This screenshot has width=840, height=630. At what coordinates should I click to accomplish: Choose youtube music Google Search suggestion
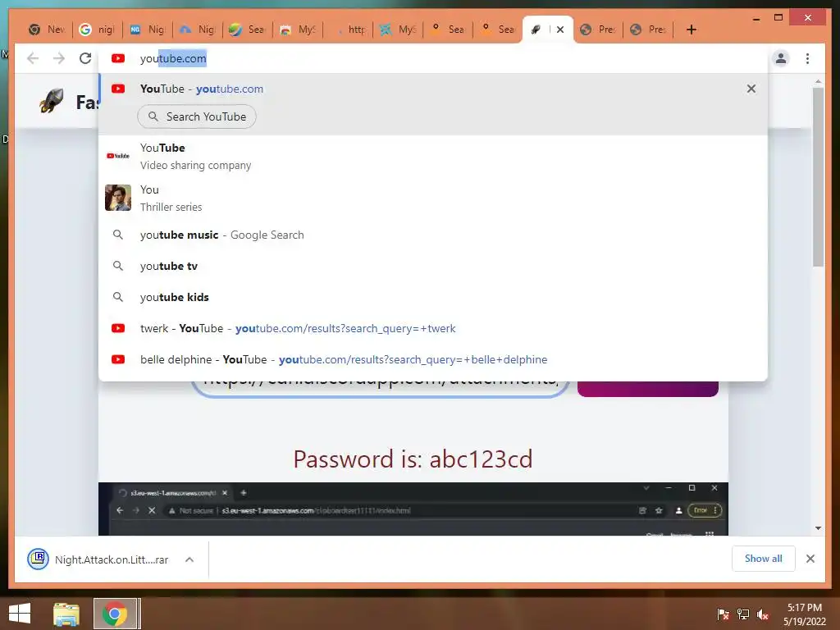pos(433,235)
